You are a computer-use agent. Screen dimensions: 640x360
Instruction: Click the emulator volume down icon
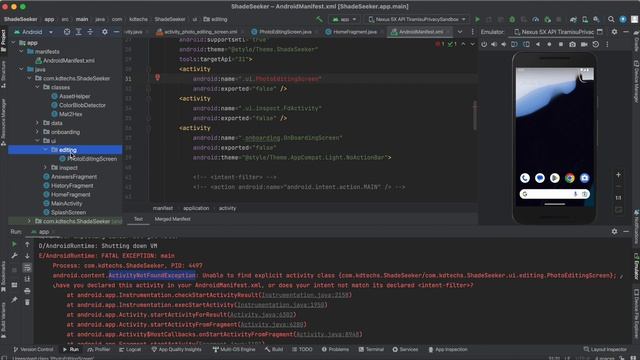coord(504,44)
